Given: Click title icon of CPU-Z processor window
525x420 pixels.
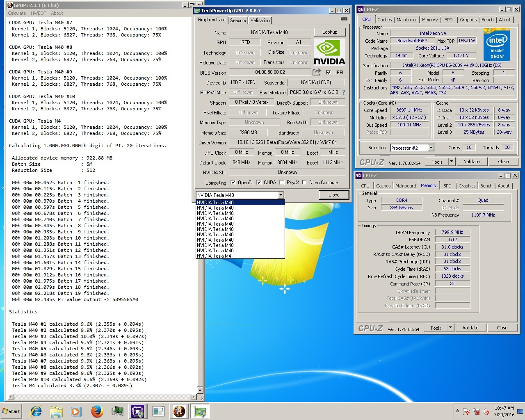Looking at the screenshot, I should 360,9.
